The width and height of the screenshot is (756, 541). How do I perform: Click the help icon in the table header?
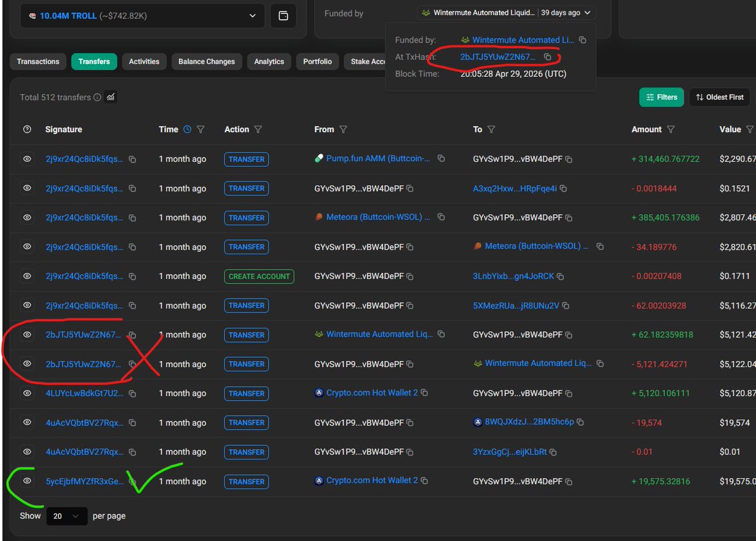(x=27, y=129)
